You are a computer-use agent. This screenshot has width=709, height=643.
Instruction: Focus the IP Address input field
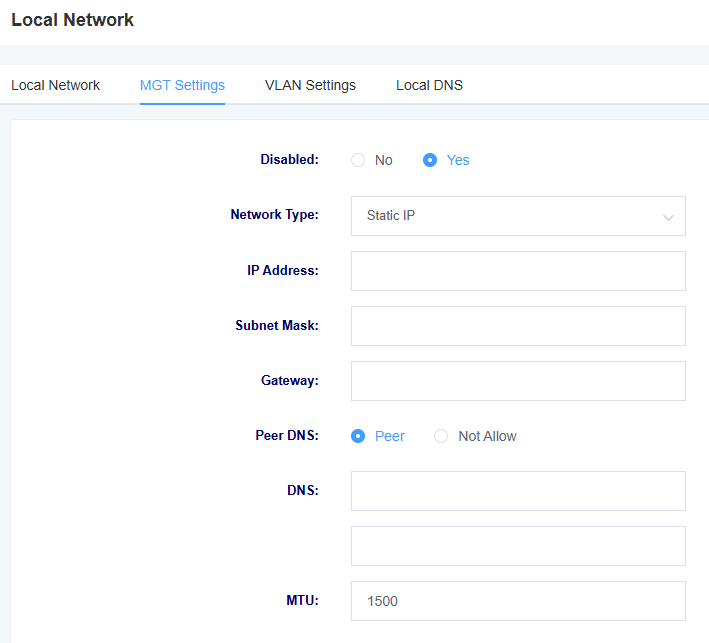click(518, 271)
